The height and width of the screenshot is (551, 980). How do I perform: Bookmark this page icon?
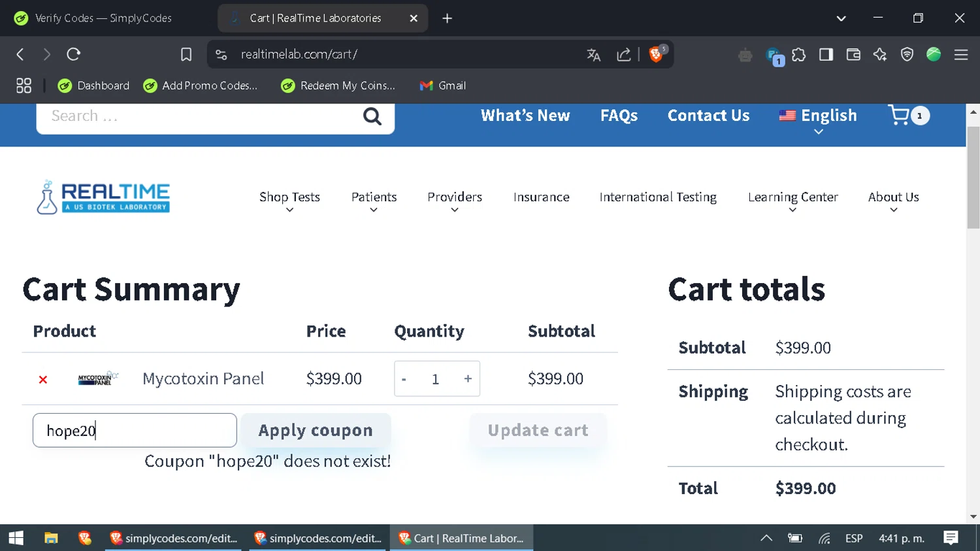point(186,54)
